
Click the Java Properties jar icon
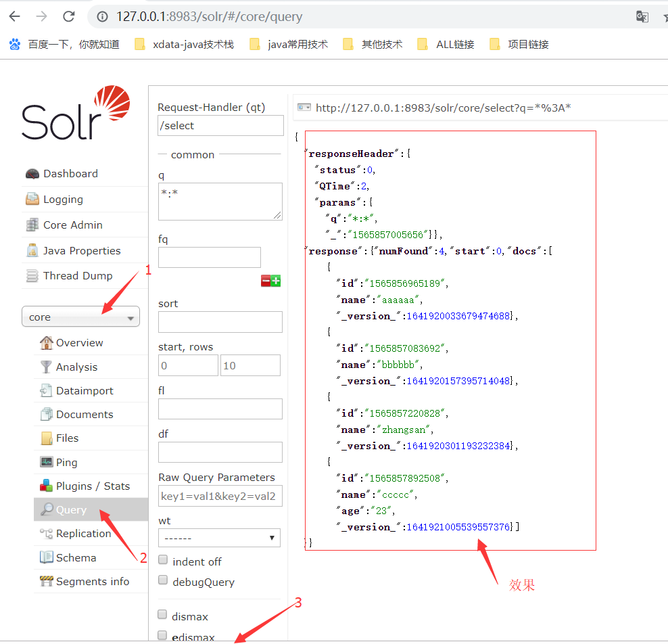tap(32, 250)
